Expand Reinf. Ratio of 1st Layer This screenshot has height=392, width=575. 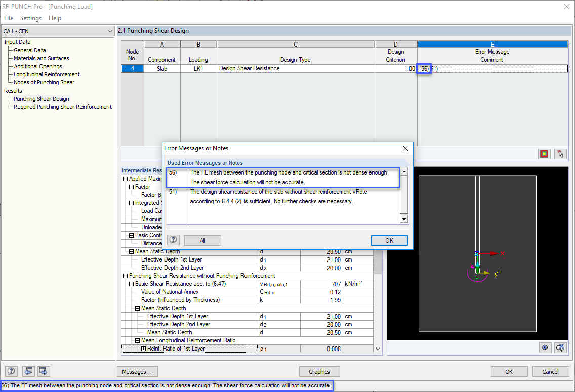pos(144,349)
